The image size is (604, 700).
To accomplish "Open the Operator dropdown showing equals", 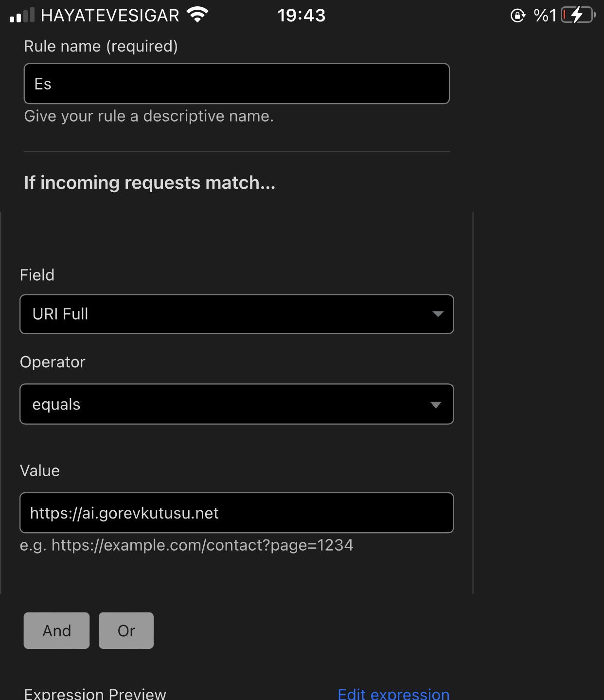I will [236, 404].
